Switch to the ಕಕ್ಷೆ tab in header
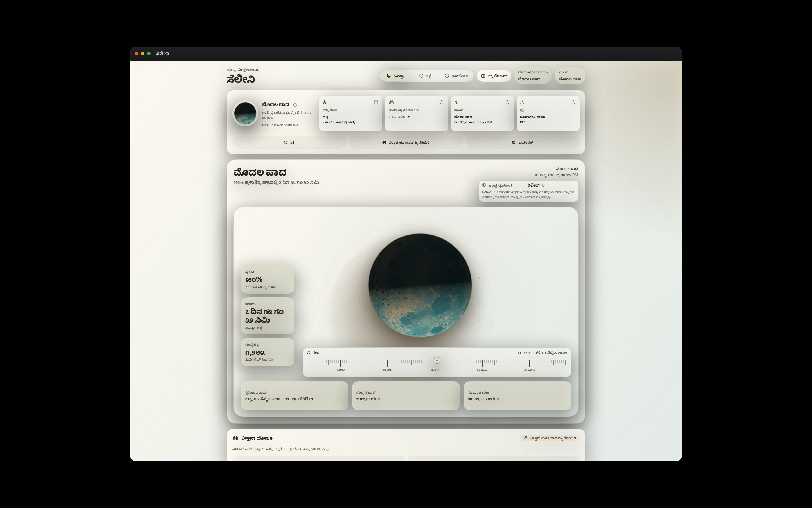812x508 pixels. tap(425, 76)
